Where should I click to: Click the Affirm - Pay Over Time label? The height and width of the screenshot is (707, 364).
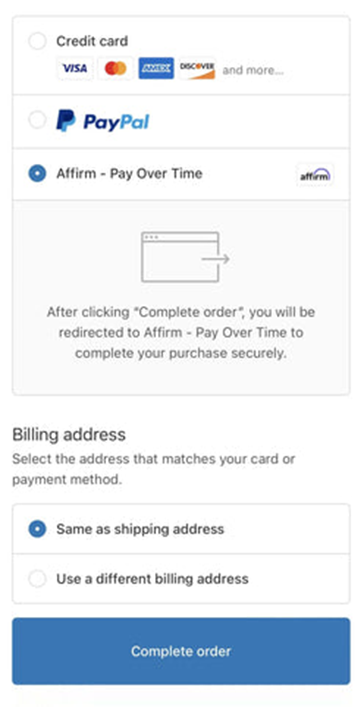coord(129,174)
